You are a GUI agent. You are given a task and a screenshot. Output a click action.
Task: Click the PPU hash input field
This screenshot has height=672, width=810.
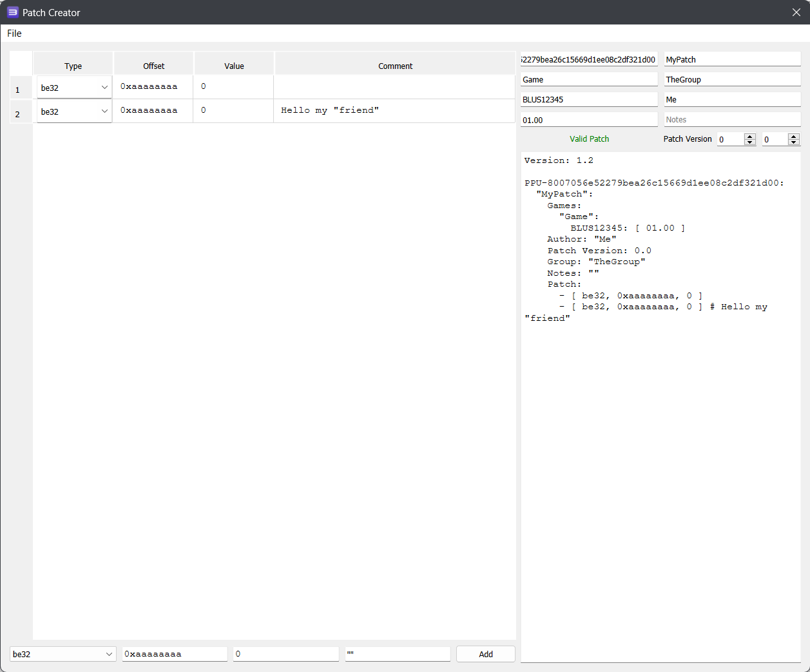(x=588, y=59)
